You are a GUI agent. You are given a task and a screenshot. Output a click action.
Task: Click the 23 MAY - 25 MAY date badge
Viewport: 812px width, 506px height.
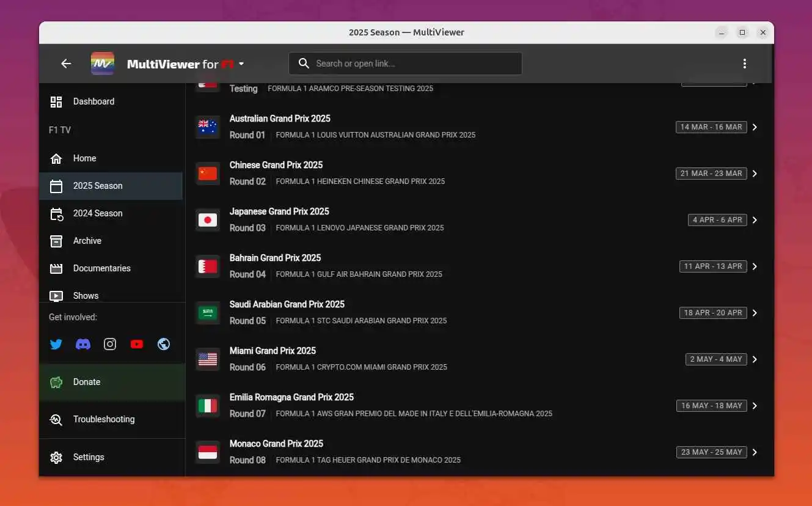tap(711, 452)
